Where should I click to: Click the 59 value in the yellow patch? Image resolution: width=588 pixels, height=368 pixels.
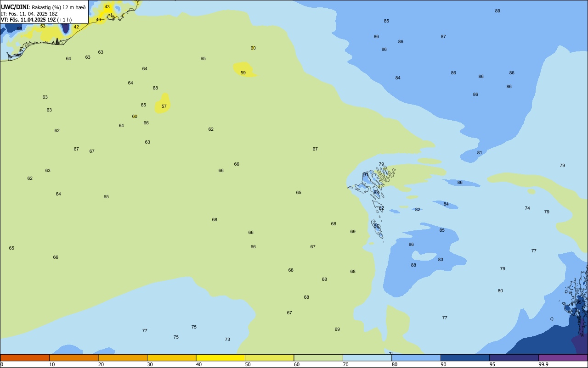pos(243,73)
